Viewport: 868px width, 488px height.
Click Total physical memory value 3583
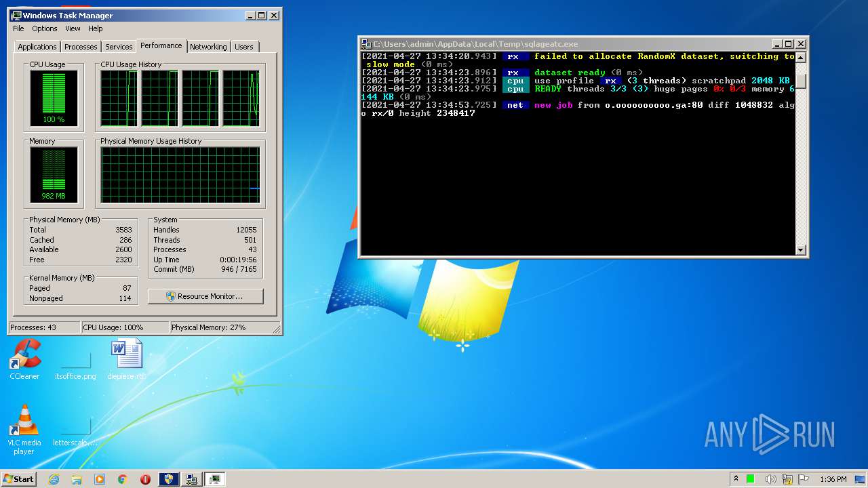(123, 230)
